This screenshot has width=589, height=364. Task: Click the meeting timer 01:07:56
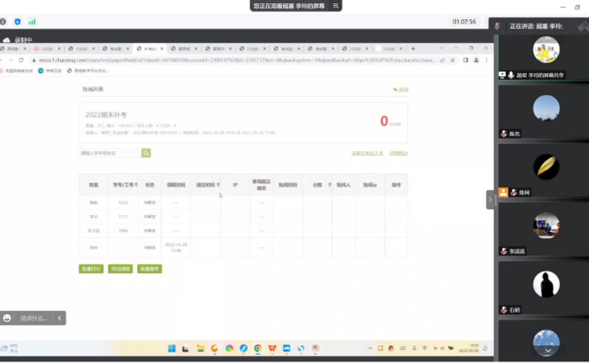[x=464, y=22]
